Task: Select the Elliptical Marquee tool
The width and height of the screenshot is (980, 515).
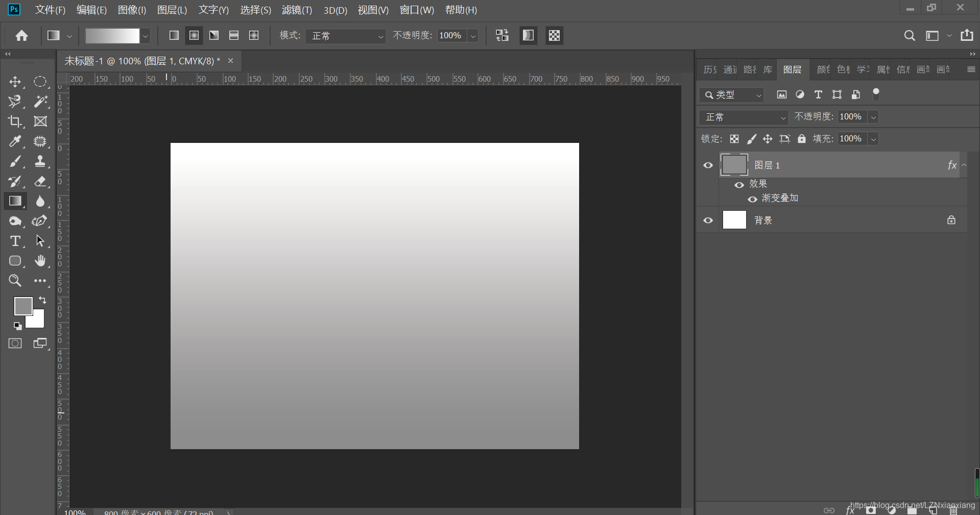Action: 40,82
